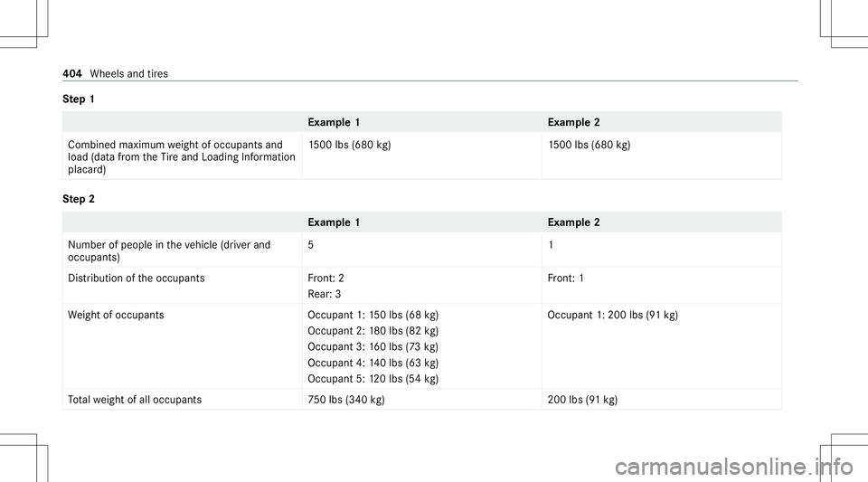
Task: Click 'Total weight of all occupants' label
Action: point(135,400)
